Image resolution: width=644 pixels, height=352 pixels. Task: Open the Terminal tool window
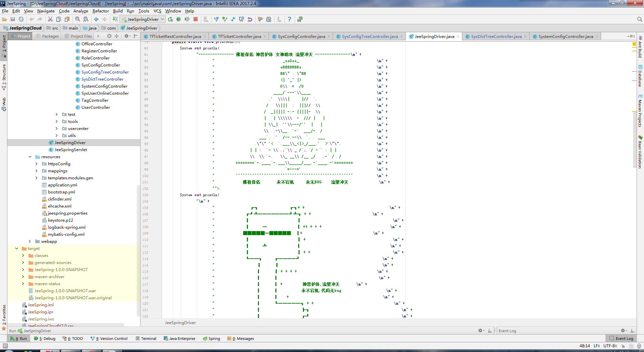tap(146, 339)
